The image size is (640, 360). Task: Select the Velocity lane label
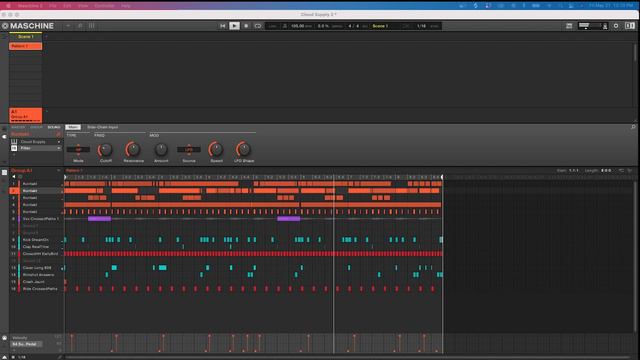(x=19, y=338)
